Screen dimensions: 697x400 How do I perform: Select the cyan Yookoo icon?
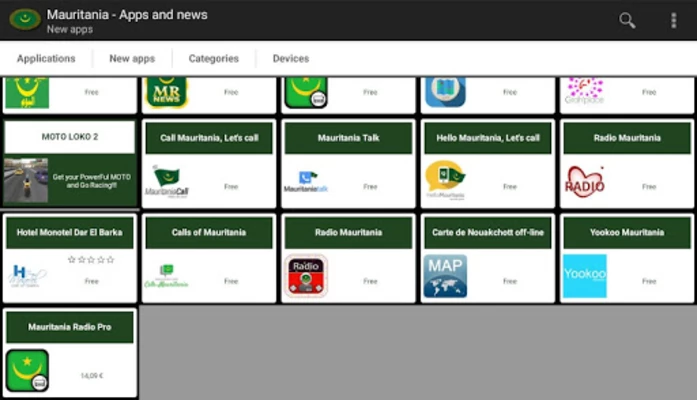tap(585, 276)
